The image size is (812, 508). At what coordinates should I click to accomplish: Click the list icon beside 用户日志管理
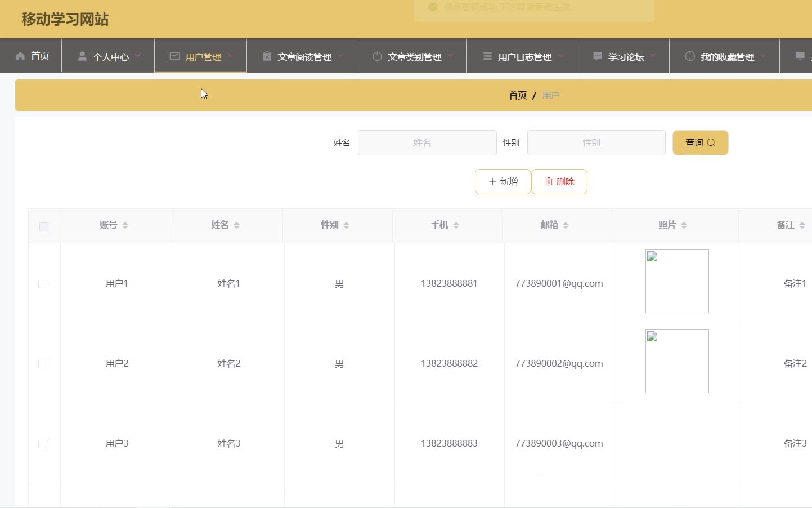487,56
